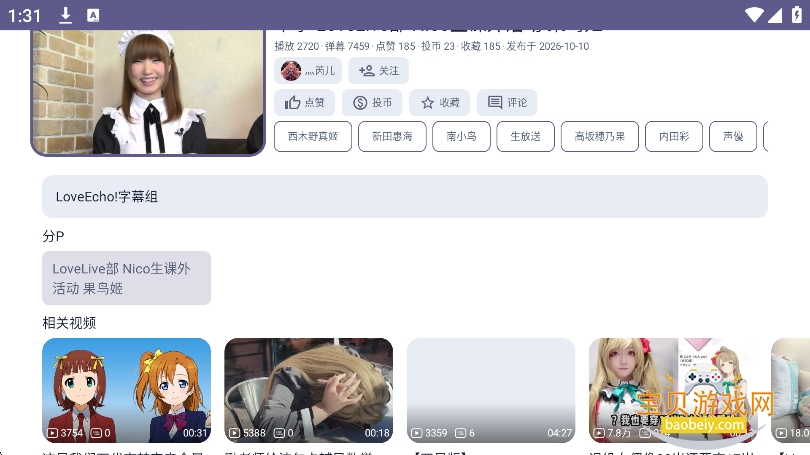
Task: Select the 高坂穗乃果 tag
Action: pyautogui.click(x=600, y=136)
